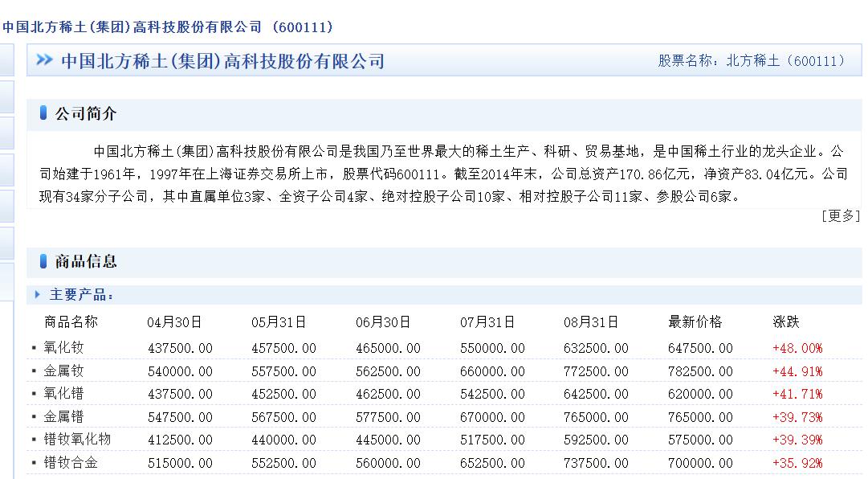868x479 pixels.
Task: Click the bullet before 镨钕合金 row
Action: click(34, 462)
